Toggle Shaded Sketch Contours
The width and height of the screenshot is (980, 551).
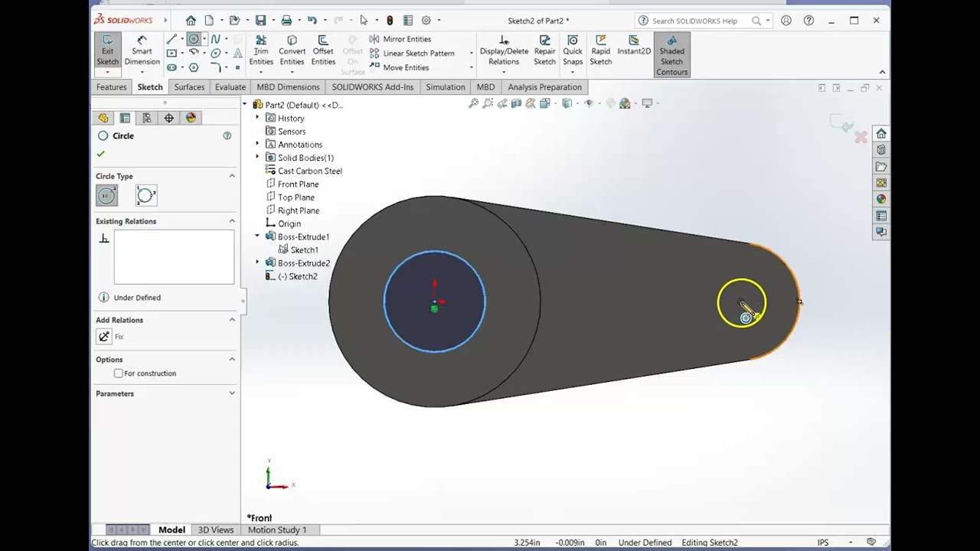pos(671,55)
